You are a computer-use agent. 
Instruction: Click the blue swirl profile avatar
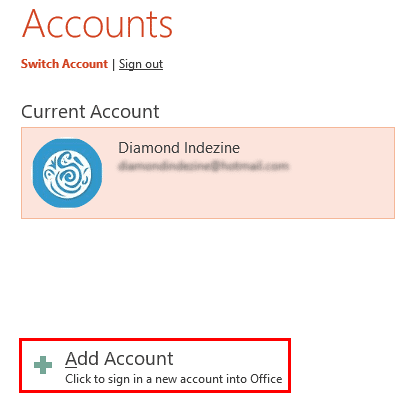click(x=67, y=173)
